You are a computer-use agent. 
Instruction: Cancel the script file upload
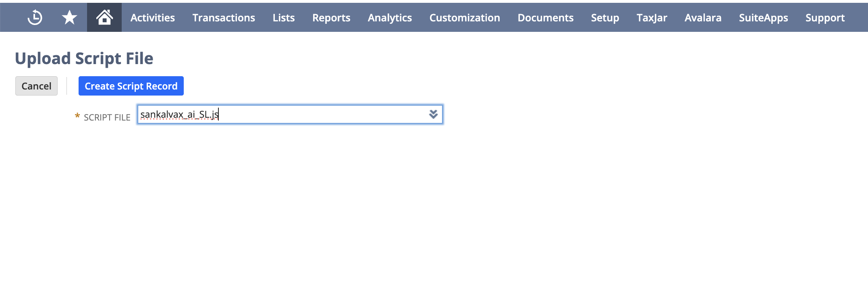pyautogui.click(x=36, y=86)
